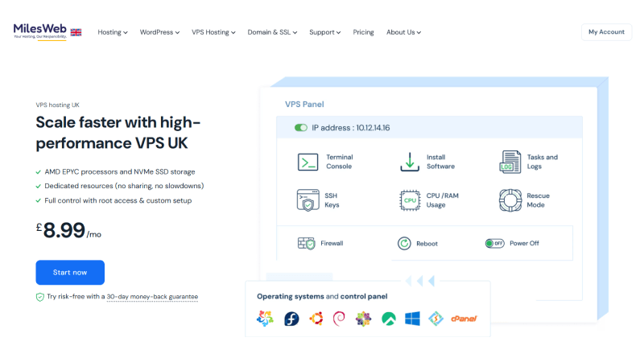Click the Rescue Mode label
This screenshot has height=358, width=644.
click(538, 200)
